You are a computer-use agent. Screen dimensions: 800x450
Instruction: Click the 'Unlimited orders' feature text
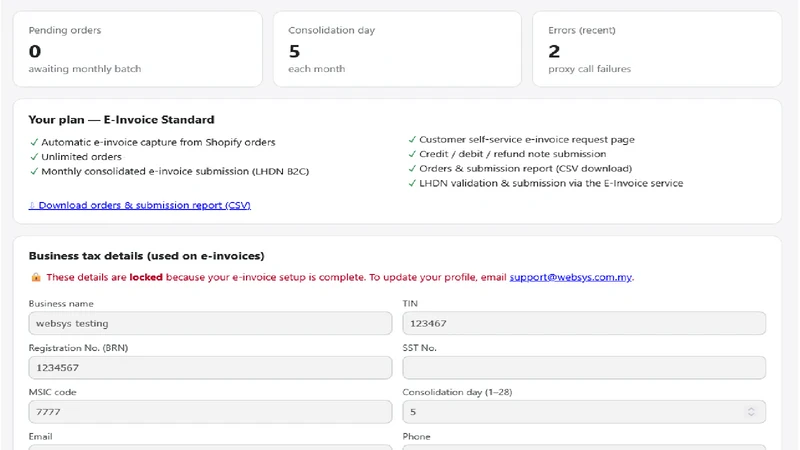(82, 157)
